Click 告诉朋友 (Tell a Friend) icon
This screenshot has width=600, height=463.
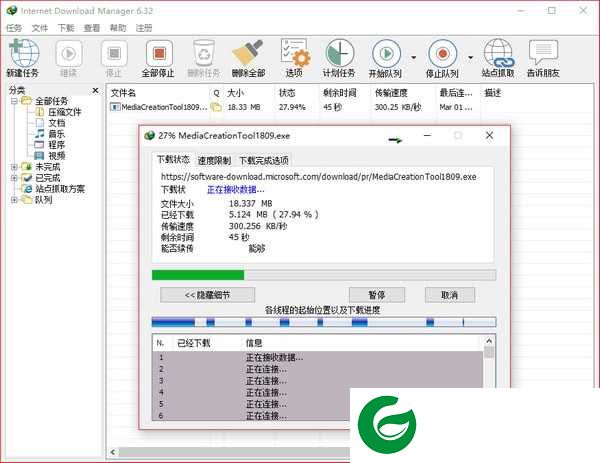coord(543,58)
